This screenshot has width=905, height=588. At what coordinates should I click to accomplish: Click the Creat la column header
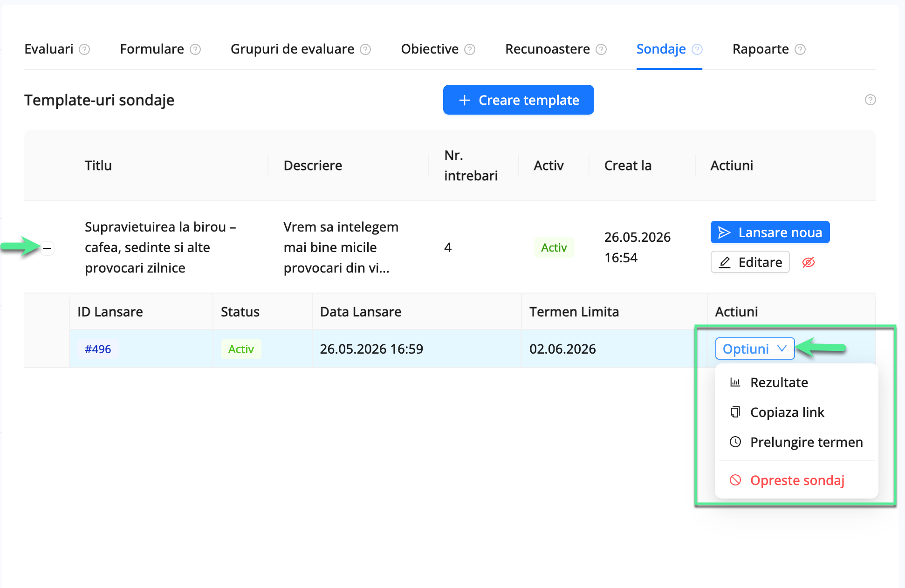pos(628,165)
